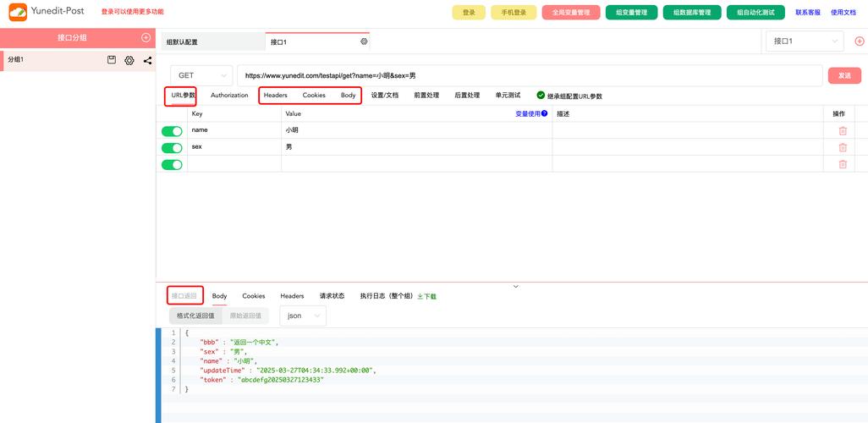Open the request Headers tab
This screenshot has height=423, width=868.
pyautogui.click(x=275, y=96)
